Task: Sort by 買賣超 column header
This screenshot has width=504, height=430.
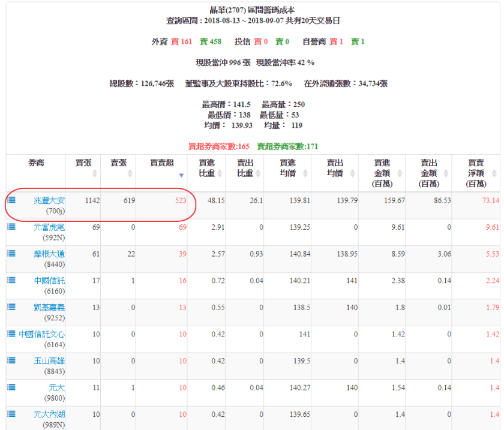Action: pos(161,168)
